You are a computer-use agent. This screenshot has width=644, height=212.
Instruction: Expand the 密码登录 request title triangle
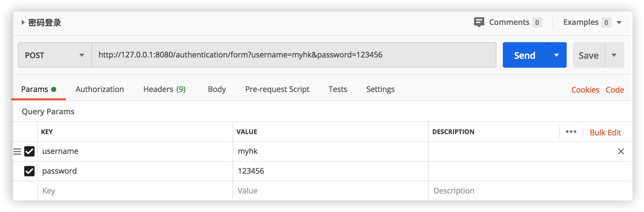(23, 22)
